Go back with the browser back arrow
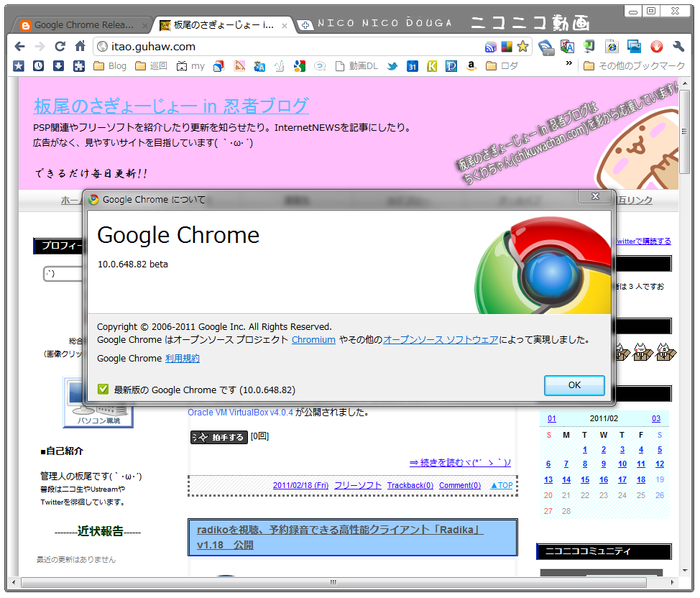Viewport: 700px width, 598px height. pyautogui.click(x=19, y=46)
